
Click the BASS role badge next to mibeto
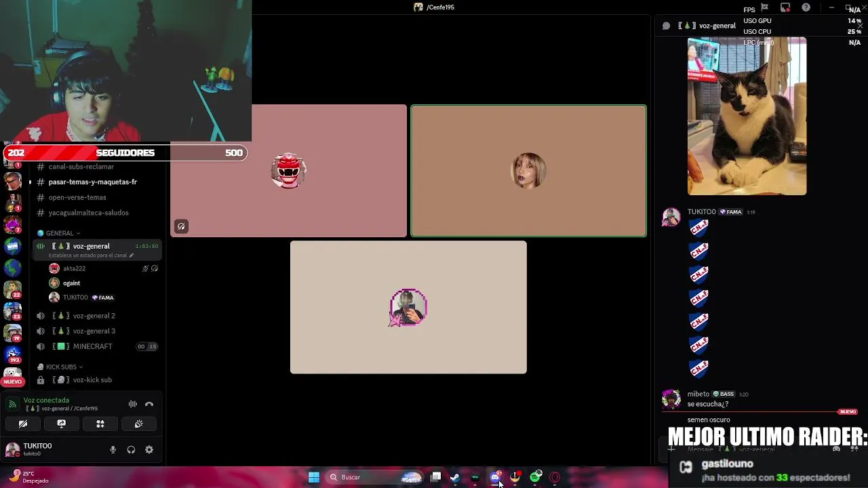tap(724, 394)
